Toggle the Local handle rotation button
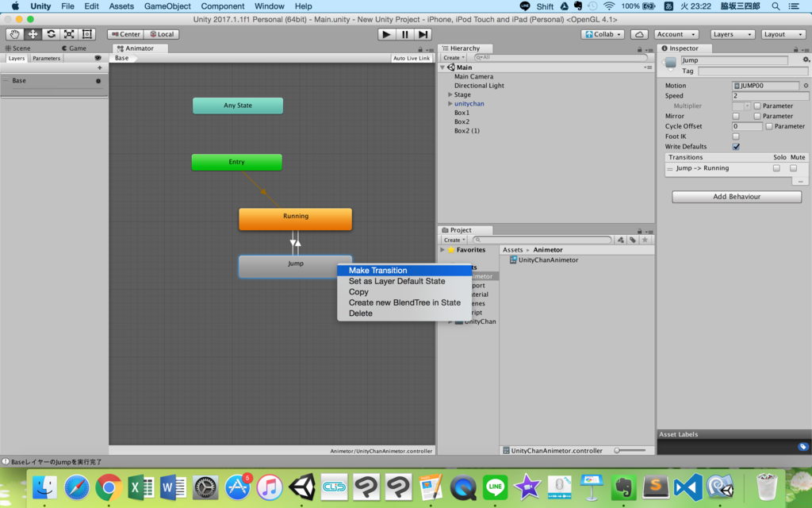The width and height of the screenshot is (812, 508). (162, 34)
